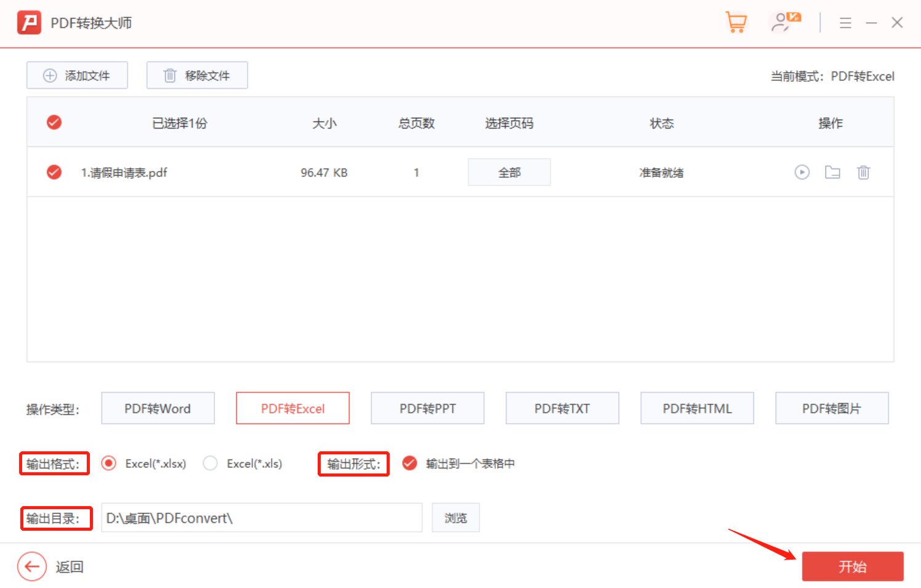Select the PDF转PPT operation type

tap(427, 408)
